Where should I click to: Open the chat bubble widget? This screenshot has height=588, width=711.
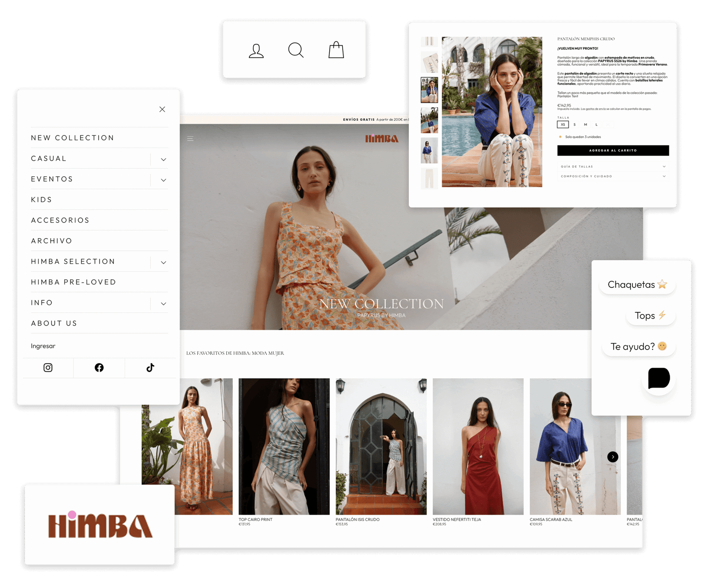[x=659, y=378]
